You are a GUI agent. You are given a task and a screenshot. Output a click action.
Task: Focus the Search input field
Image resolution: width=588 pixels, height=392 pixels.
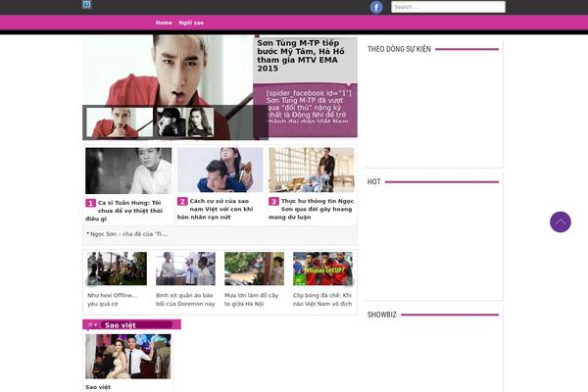coord(448,7)
